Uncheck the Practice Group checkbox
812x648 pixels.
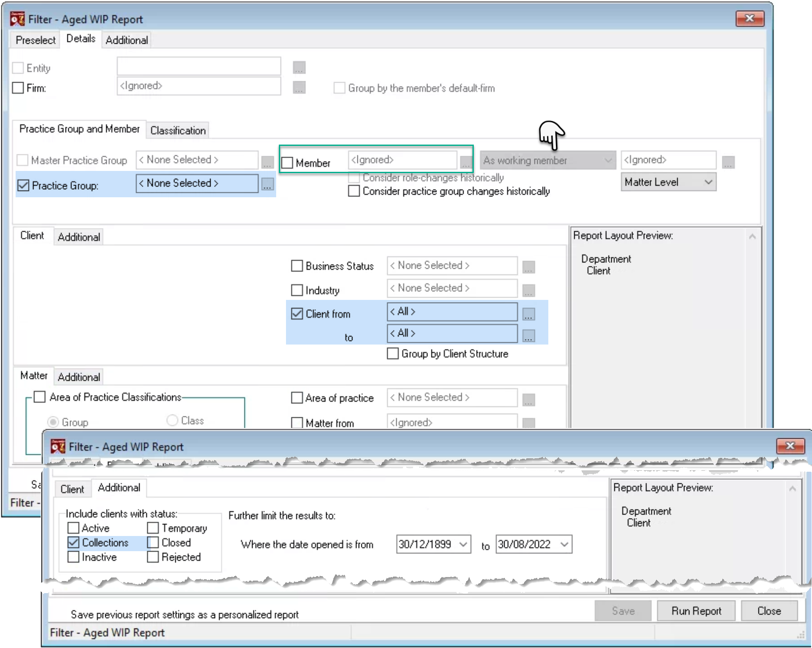click(23, 185)
